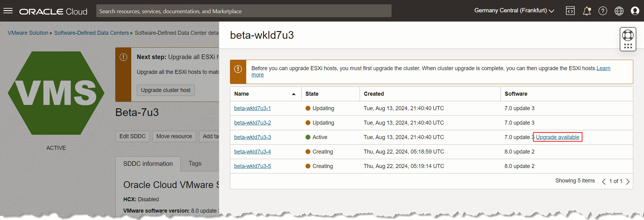Go to VMware Solution breadcrumb
The image size is (644, 220).
pos(28,33)
